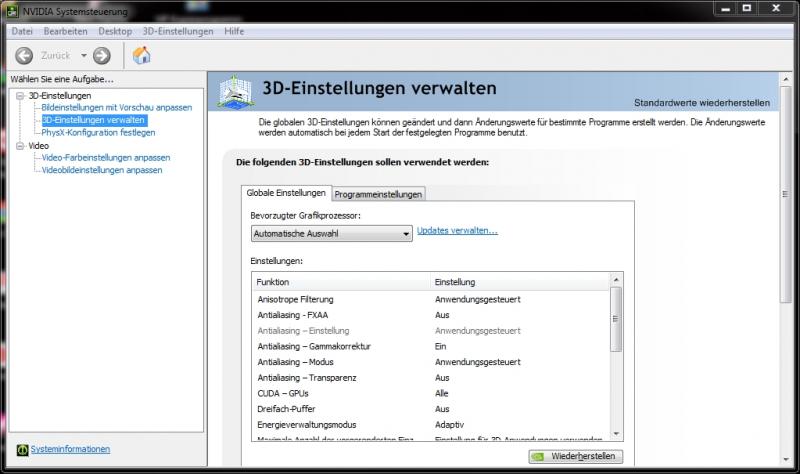Select the CUDA – GPUs row

pos(431,393)
